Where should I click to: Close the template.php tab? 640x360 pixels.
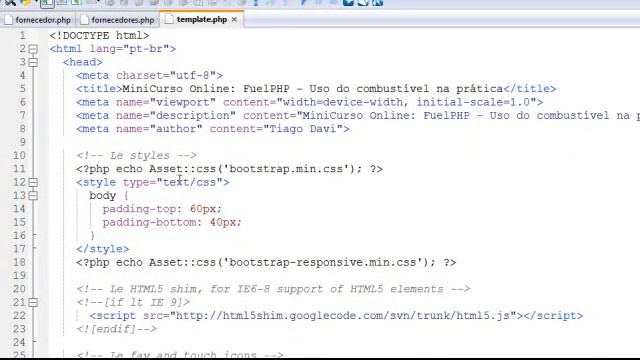[x=234, y=19]
